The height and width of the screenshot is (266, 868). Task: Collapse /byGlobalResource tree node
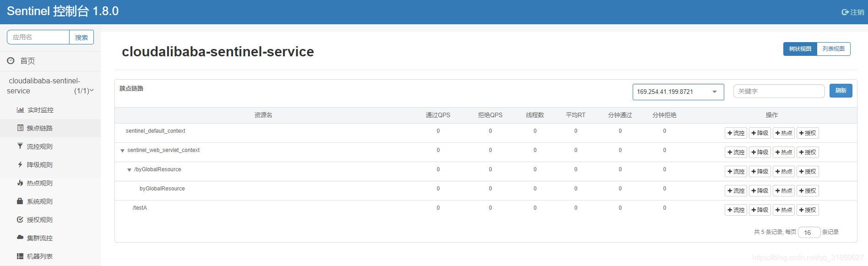pyautogui.click(x=129, y=170)
